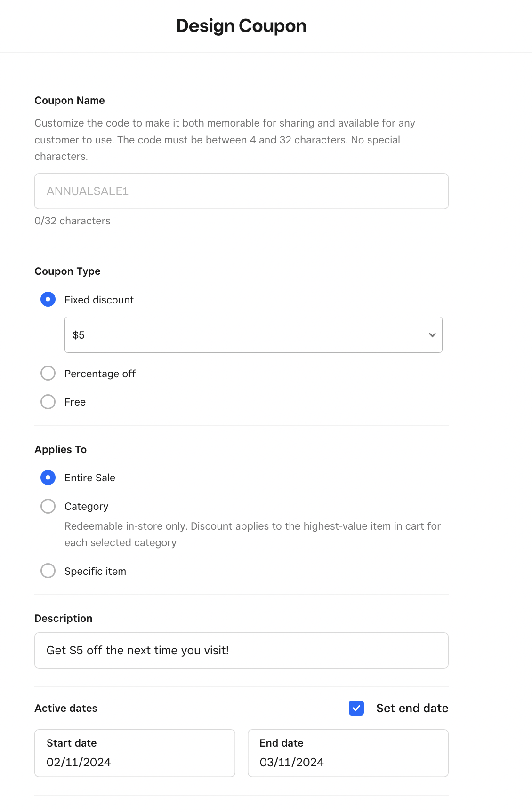Click the Set end date label

tap(412, 709)
